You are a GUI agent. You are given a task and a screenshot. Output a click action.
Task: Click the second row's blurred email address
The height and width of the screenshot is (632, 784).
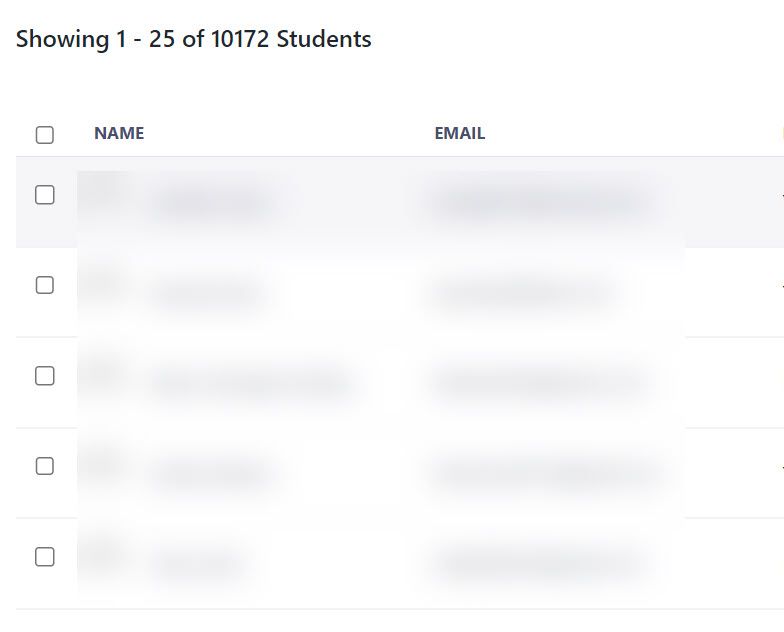coord(518,293)
